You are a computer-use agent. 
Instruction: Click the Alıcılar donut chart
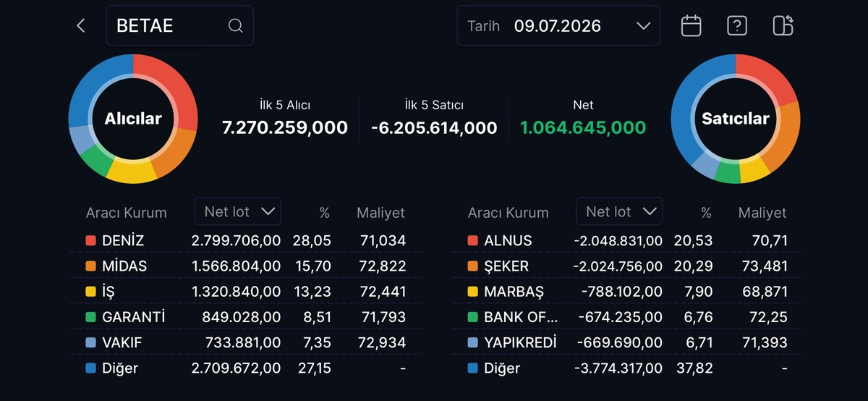pos(133,118)
